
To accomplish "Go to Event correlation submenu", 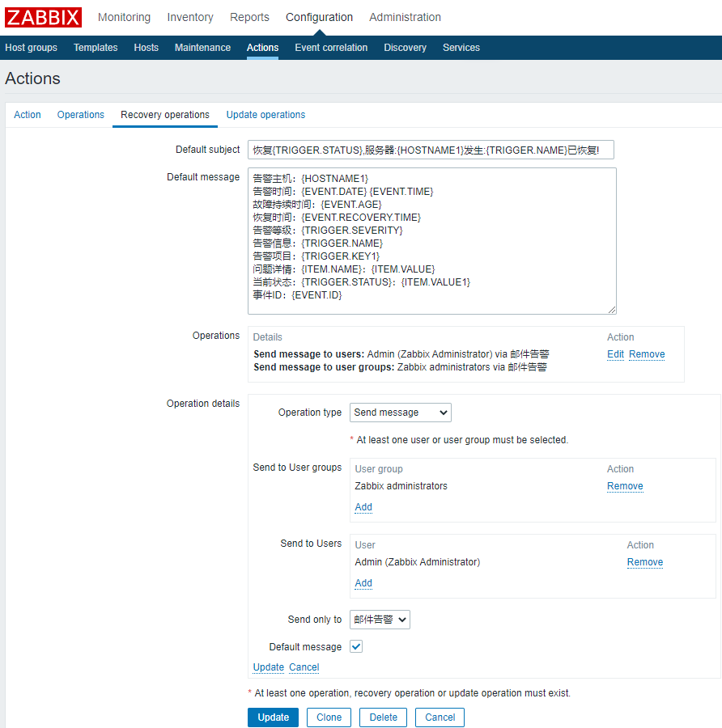I will coord(331,48).
